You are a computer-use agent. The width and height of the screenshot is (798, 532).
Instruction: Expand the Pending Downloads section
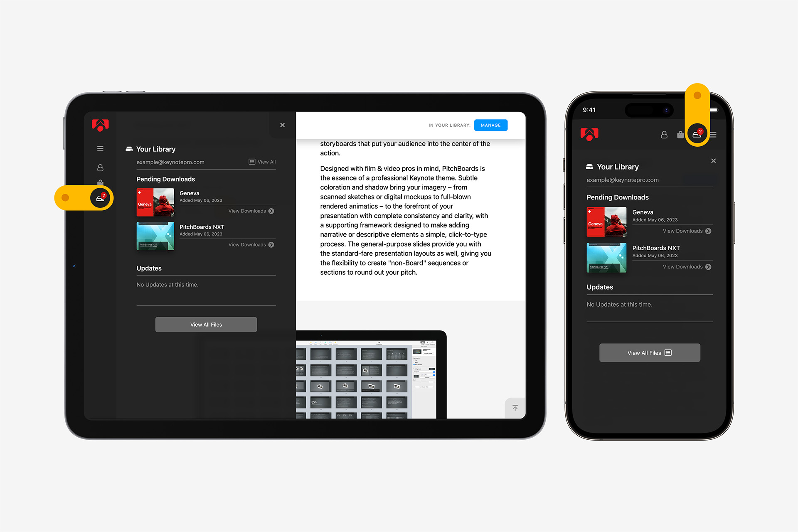(166, 179)
